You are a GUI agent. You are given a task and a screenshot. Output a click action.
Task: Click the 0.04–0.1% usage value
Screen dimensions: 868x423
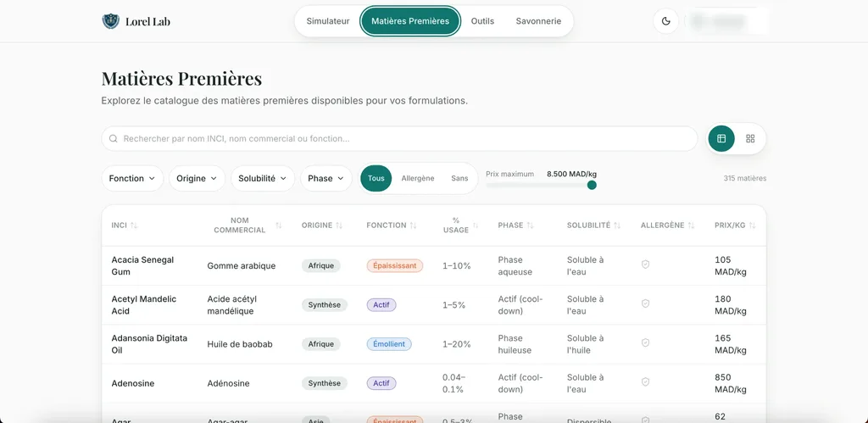click(x=454, y=383)
